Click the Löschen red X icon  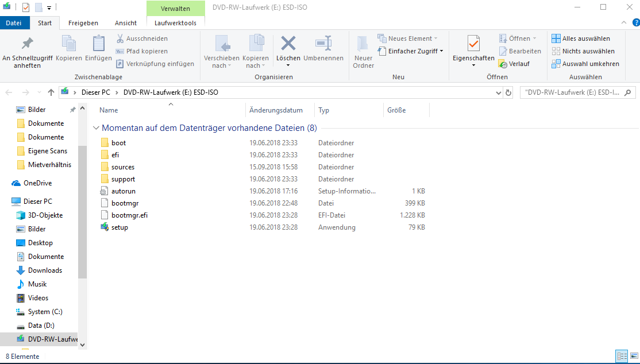tap(288, 43)
